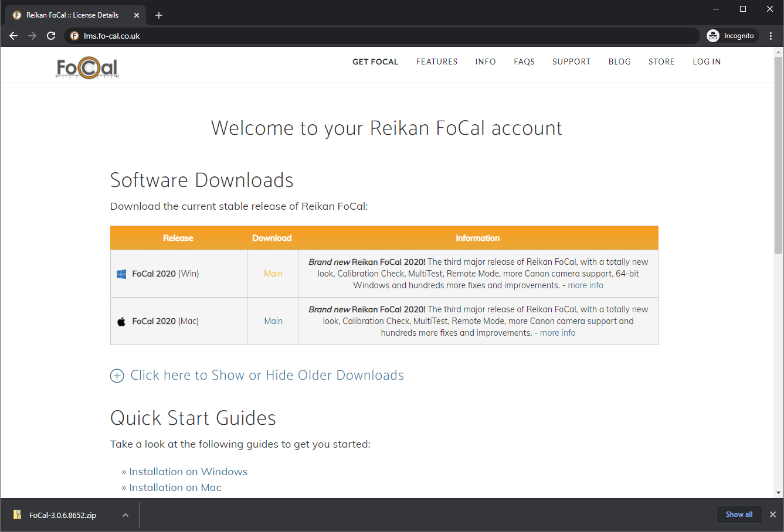
Task: Click the zip file icon in the downloads bar
Action: point(18,515)
